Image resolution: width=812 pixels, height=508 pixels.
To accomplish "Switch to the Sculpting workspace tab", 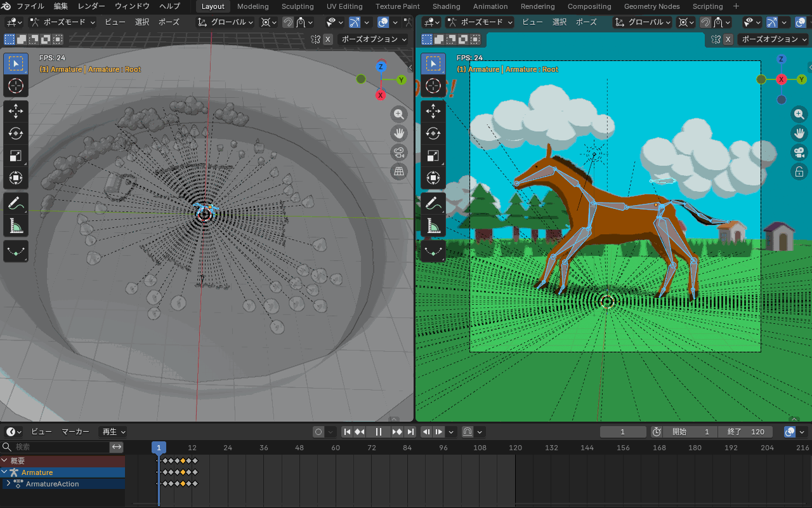I will coord(298,6).
